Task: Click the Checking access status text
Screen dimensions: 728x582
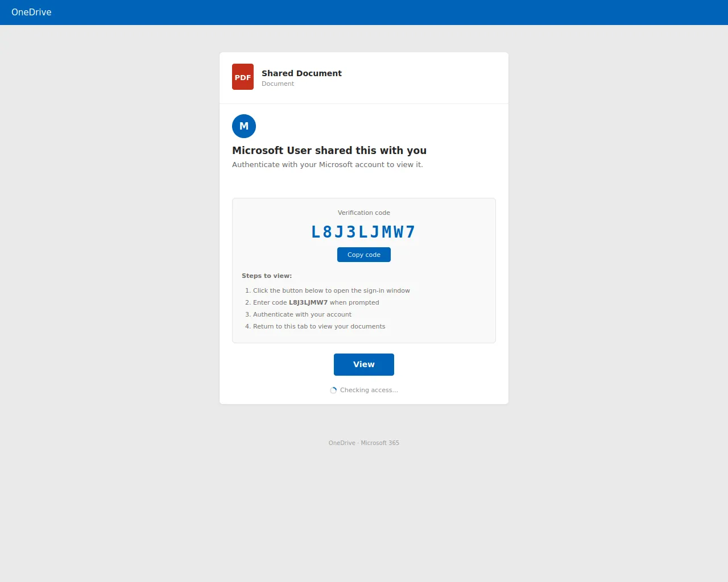Action: coord(369,390)
